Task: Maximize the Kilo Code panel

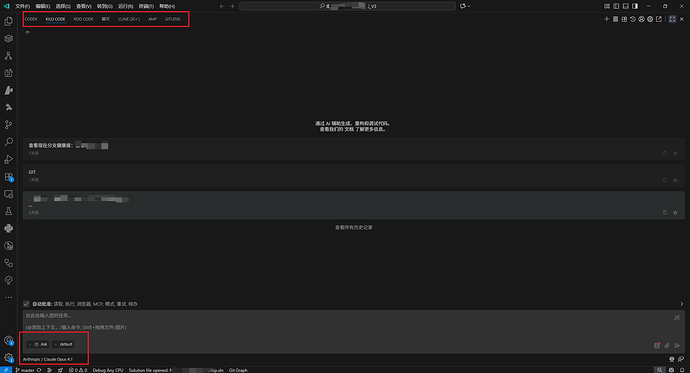Action: pyautogui.click(x=672, y=19)
